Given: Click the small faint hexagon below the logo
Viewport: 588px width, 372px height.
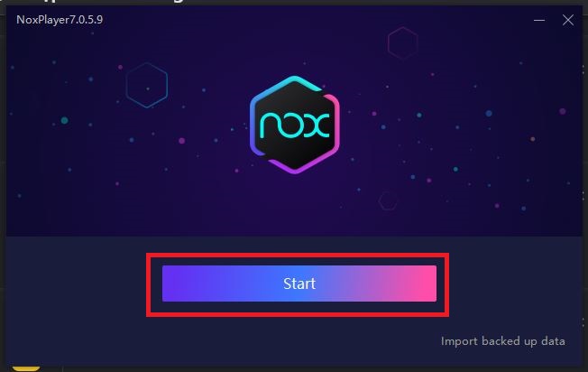Looking at the screenshot, I should [x=388, y=200].
